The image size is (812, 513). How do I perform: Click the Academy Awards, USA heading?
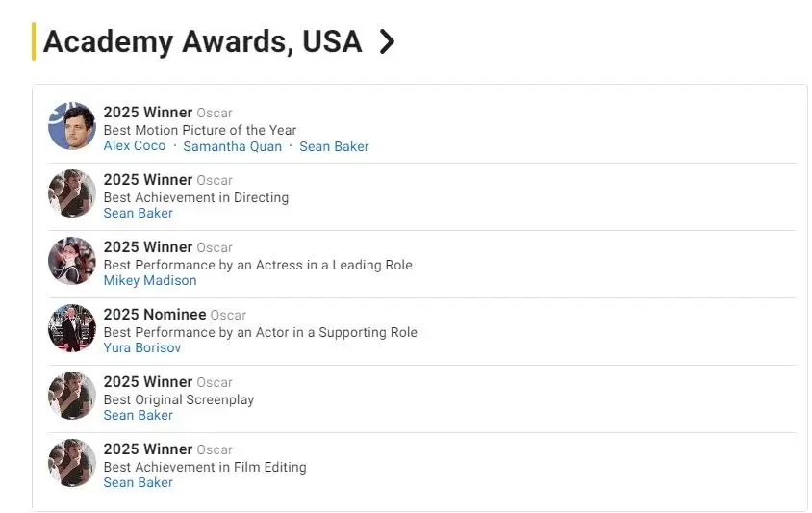click(x=202, y=41)
